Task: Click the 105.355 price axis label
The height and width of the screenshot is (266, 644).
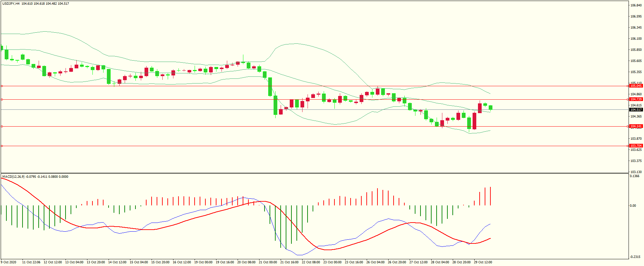Action: [636, 72]
